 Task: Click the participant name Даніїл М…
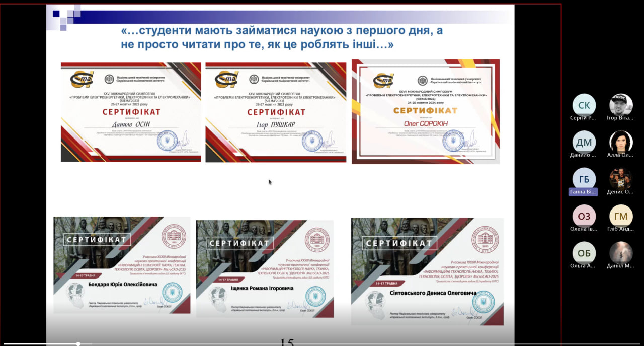pos(620,265)
